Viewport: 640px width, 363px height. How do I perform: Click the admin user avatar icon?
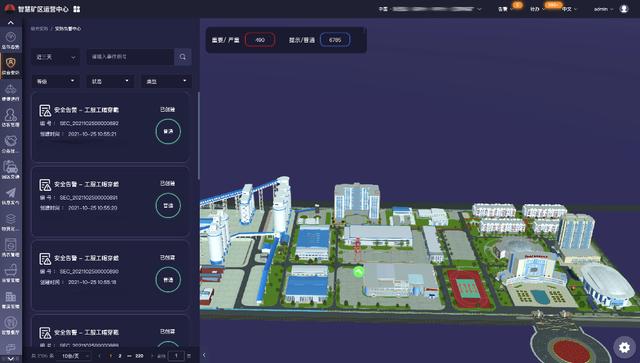tap(623, 9)
